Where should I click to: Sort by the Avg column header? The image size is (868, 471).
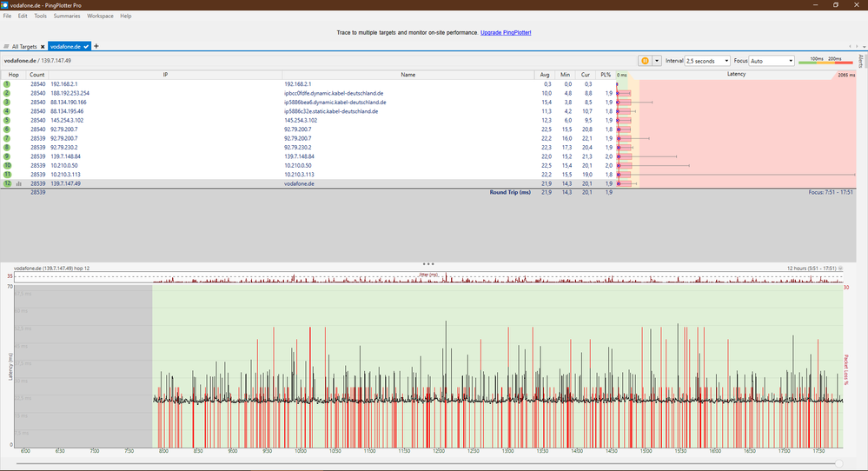pyautogui.click(x=545, y=75)
